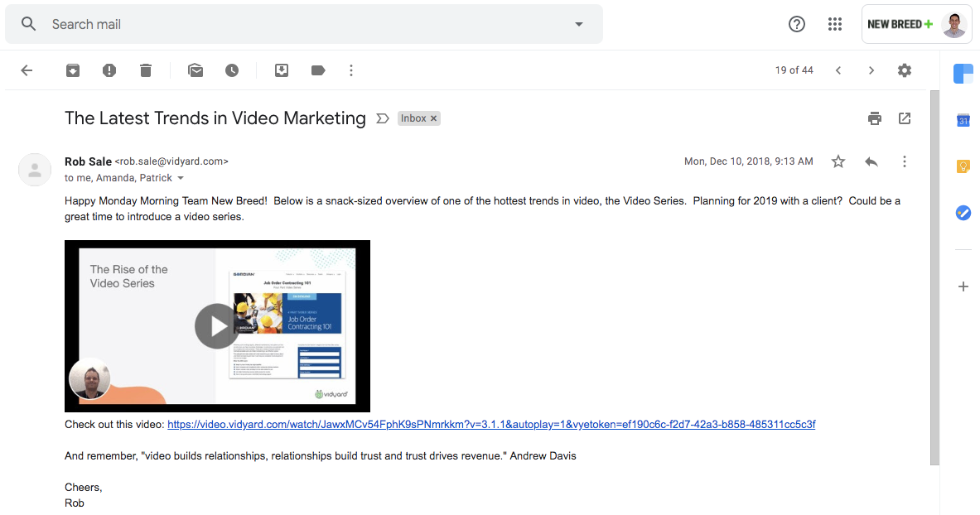The height and width of the screenshot is (515, 980).
Task: Open the video.vidyard.com watch link
Action: click(491, 425)
